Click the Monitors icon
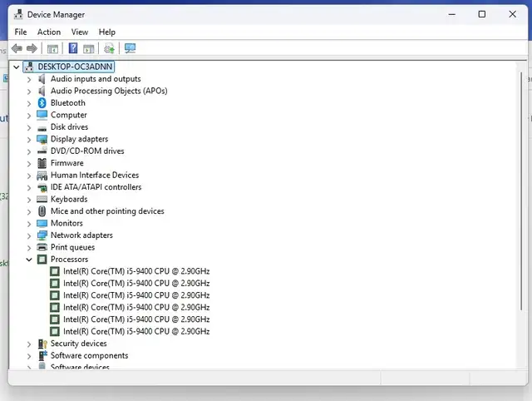Viewport: 532px width, 401px height. 42,224
